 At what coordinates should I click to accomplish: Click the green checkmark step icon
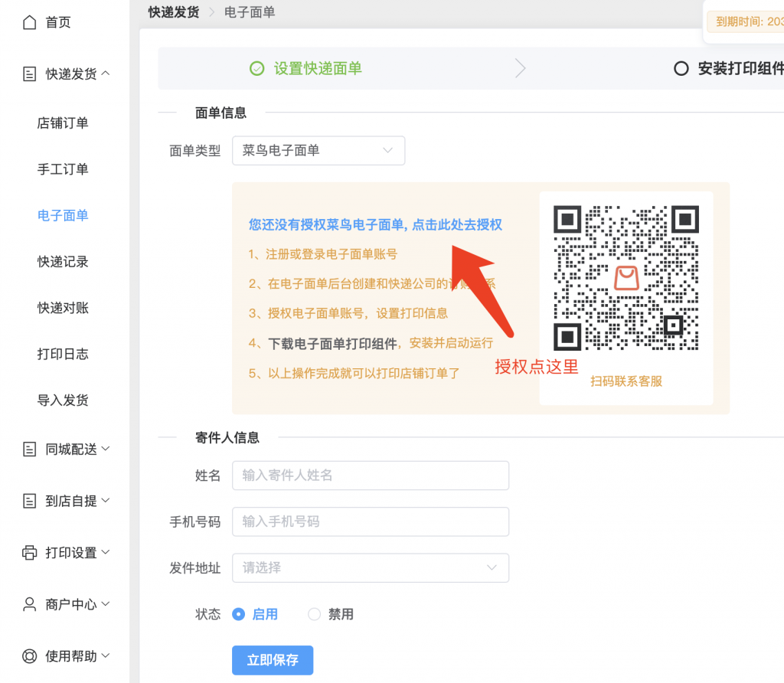[257, 69]
